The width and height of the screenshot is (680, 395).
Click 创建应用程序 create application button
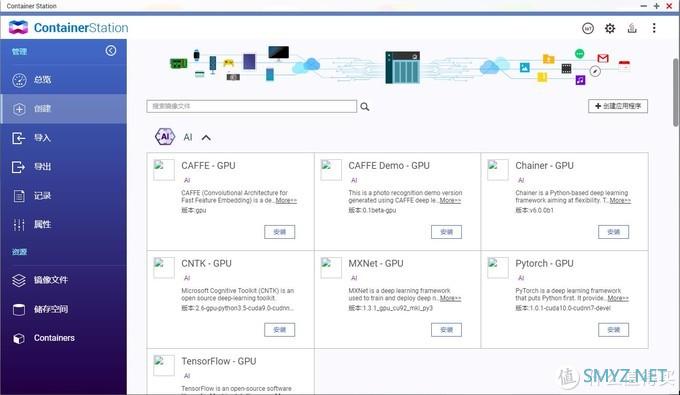click(618, 106)
